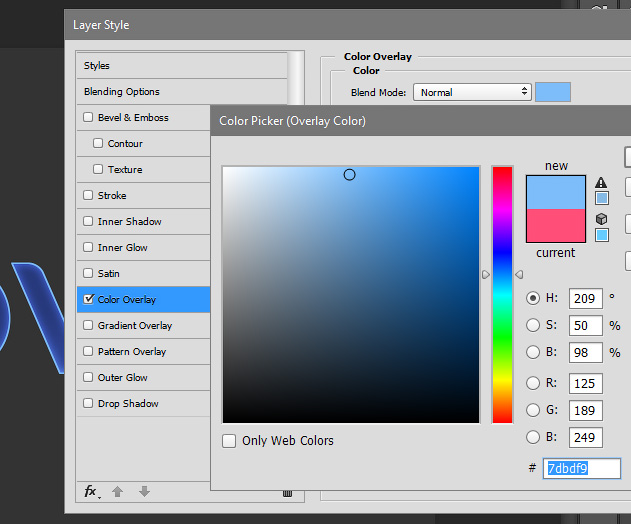The image size is (631, 524).
Task: Enable the Inner Shadow checkbox
Action: [88, 221]
